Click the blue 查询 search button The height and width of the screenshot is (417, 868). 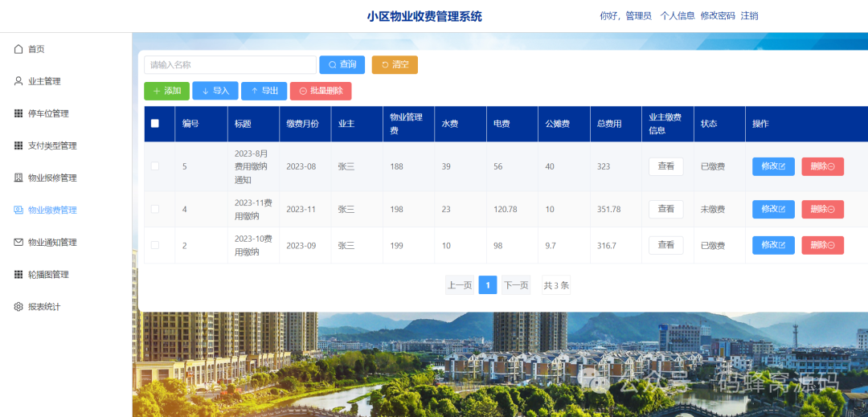(x=342, y=65)
